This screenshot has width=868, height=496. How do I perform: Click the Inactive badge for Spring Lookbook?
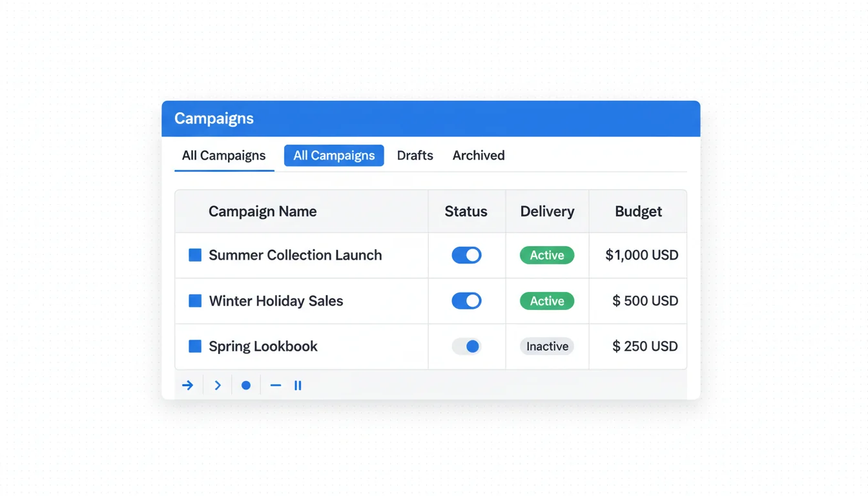[x=547, y=346]
